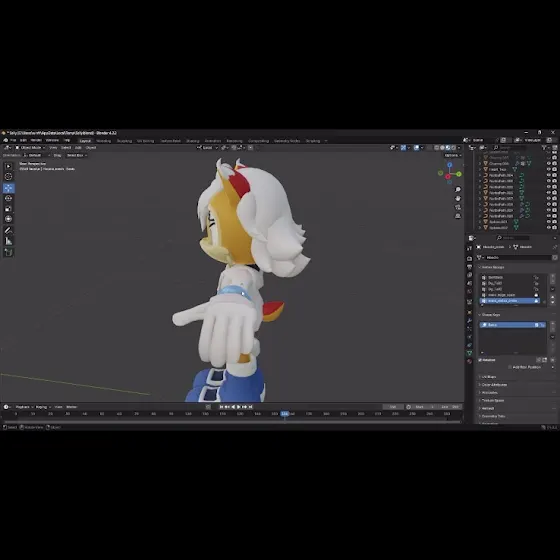Select the Transform tool
Viewport: 560px width, 560px height.
[x=9, y=219]
